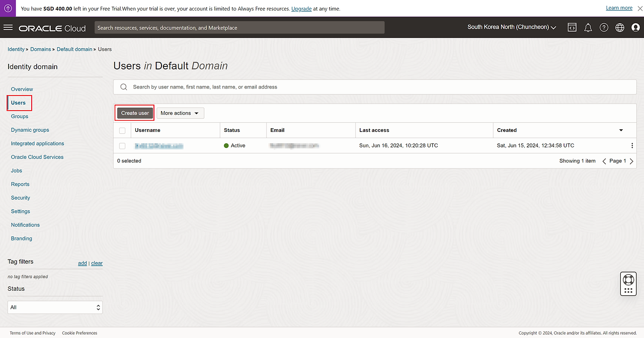644x338 pixels.
Task: Tick the checkbox for the listed user
Action: click(122, 146)
